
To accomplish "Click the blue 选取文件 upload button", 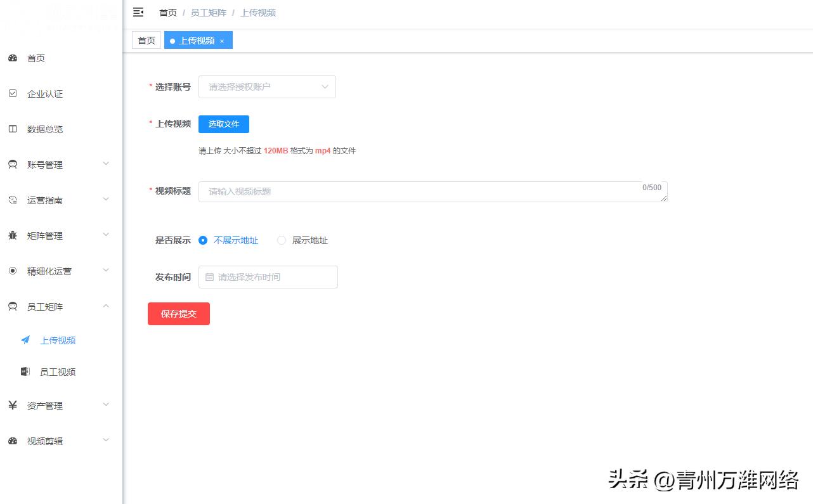I will coord(223,124).
